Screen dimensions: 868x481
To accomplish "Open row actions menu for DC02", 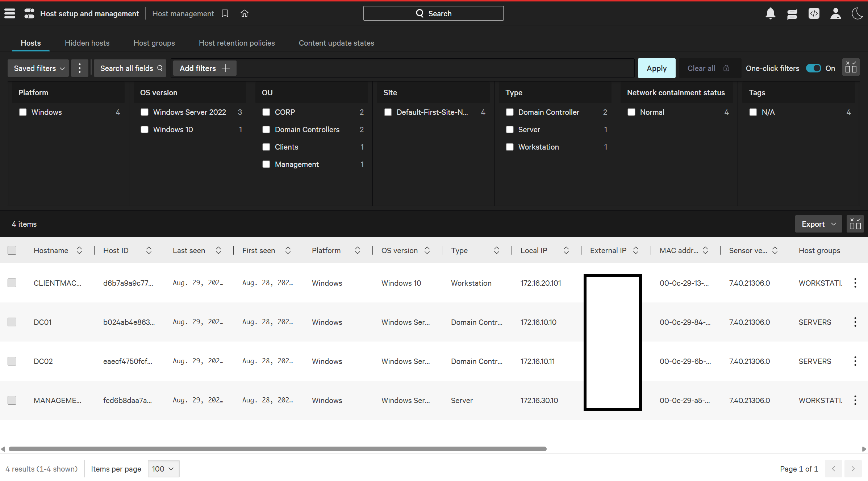I will coord(855,361).
